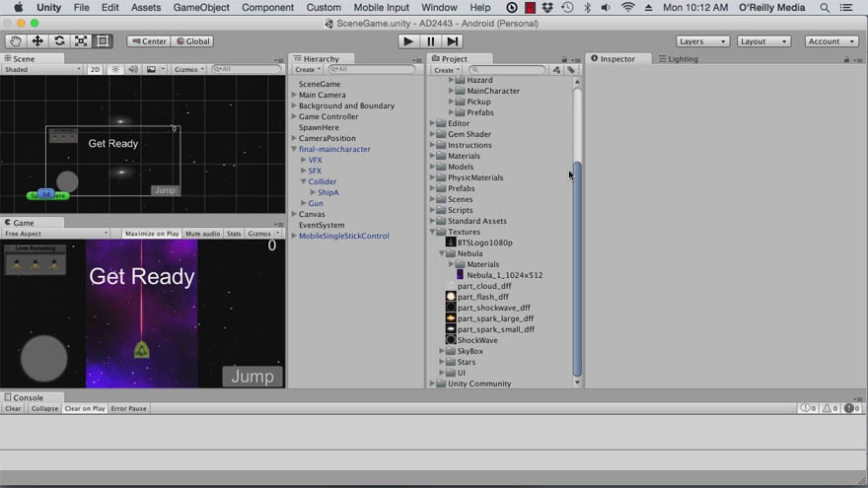Viewport: 868px width, 488px height.
Task: Toggle 2D view in Scene
Action: point(96,69)
